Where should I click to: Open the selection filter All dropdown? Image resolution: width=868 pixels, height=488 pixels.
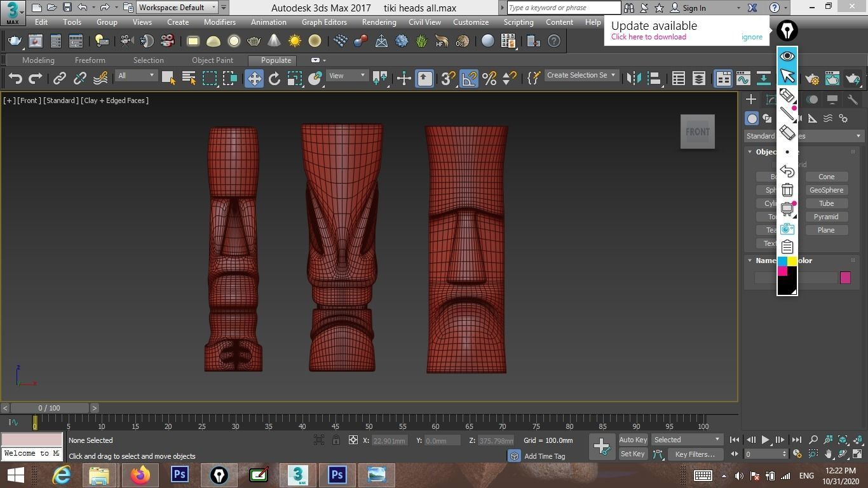[136, 76]
